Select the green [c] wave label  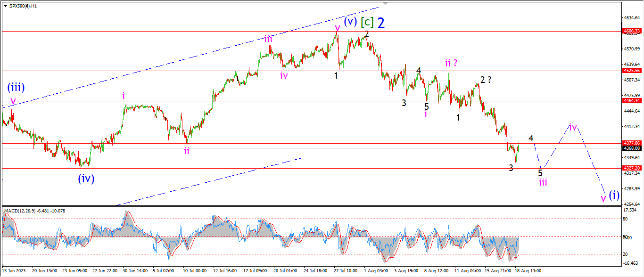367,22
